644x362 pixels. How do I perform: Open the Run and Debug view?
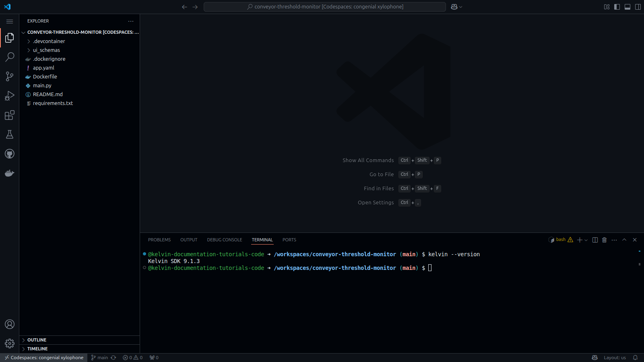10,95
